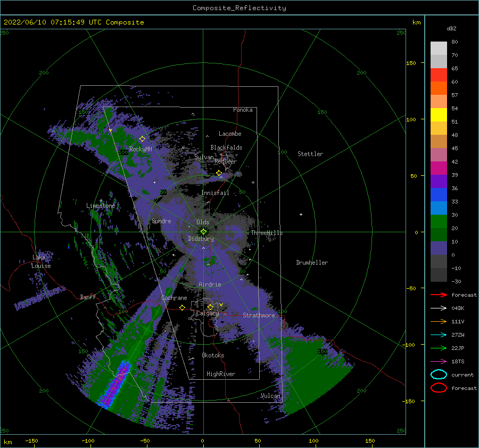Screen dimensions: 479x448
Task: Click the white plus marker east of ThreeHills
Action: pyautogui.click(x=301, y=214)
